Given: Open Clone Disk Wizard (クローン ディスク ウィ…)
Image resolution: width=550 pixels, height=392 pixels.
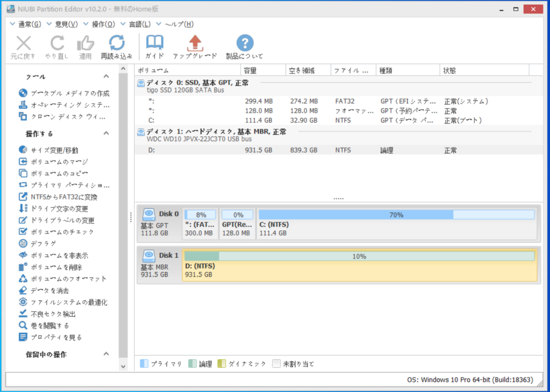Looking at the screenshot, I should click(x=62, y=117).
